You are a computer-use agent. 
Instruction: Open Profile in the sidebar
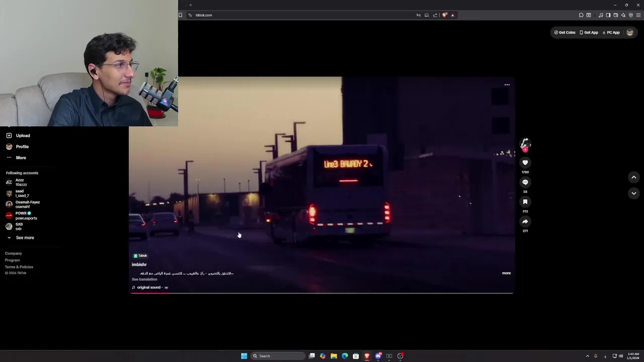[22, 146]
